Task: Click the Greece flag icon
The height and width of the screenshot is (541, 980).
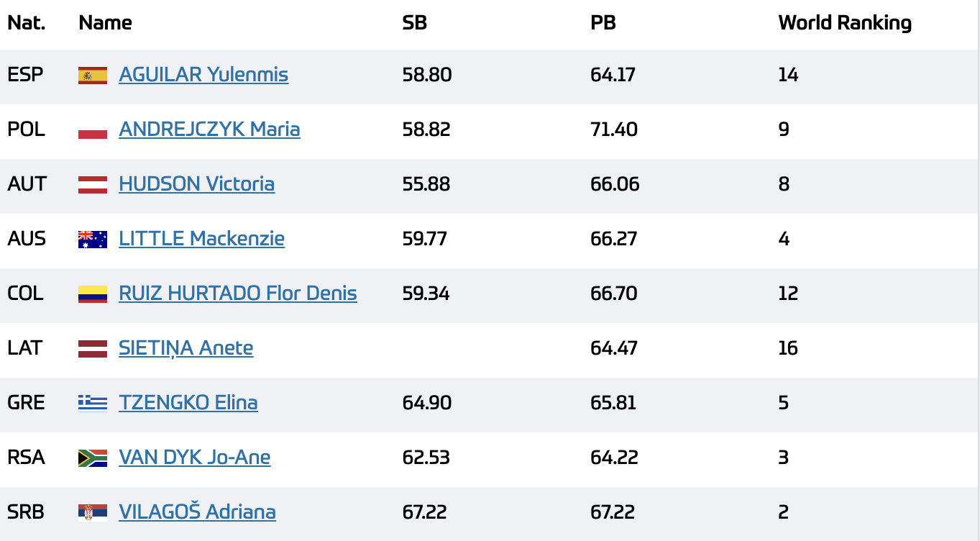Action: coord(93,404)
